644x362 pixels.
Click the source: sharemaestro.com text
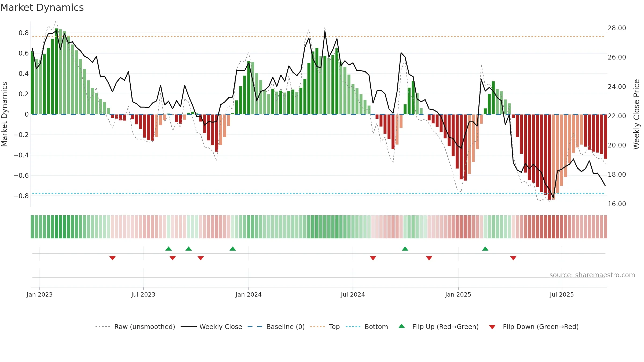coord(592,275)
